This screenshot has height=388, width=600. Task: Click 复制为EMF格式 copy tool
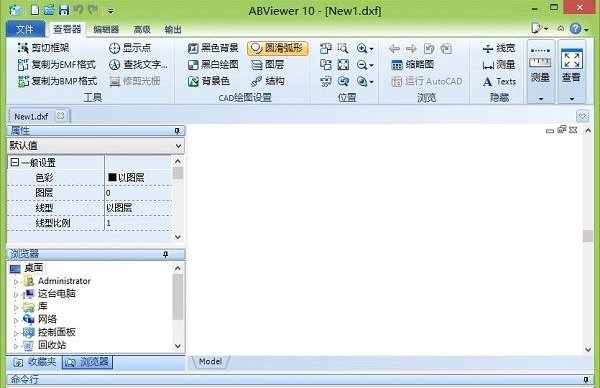tap(57, 65)
